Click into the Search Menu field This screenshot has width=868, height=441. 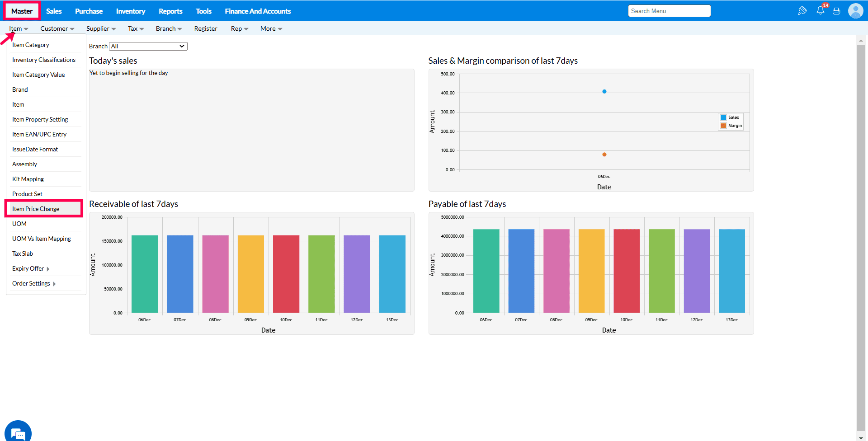(x=669, y=11)
